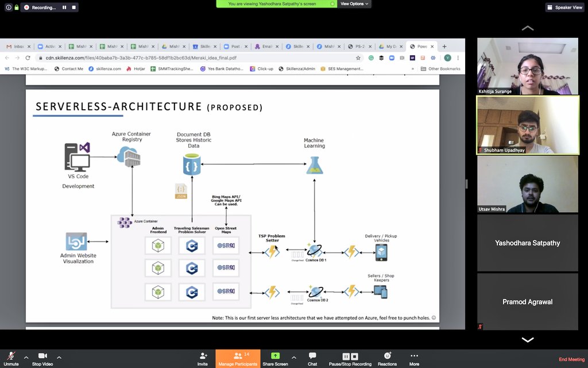Open the Chat panel

312,359
